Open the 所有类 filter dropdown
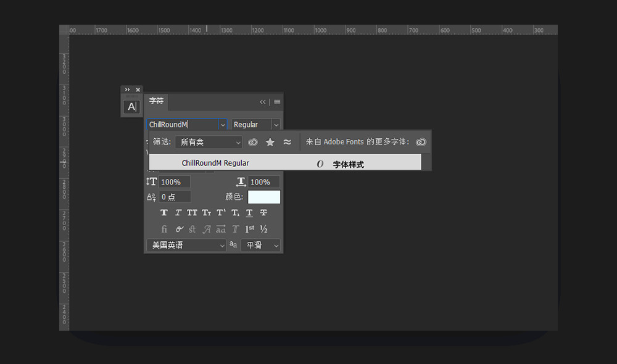 coord(209,142)
